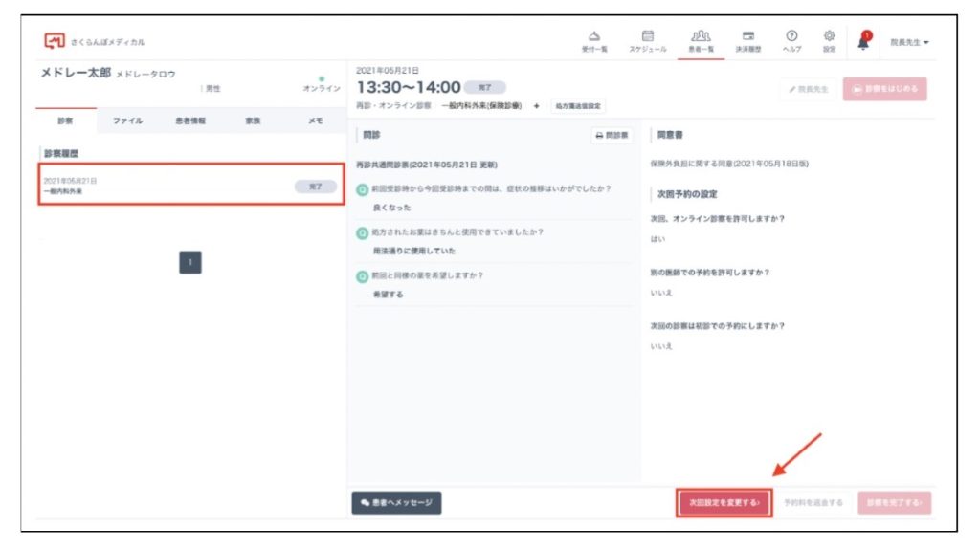This screenshot has height=549, width=980.
Task: Click 次回設定を変更する button
Action: pyautogui.click(x=724, y=502)
